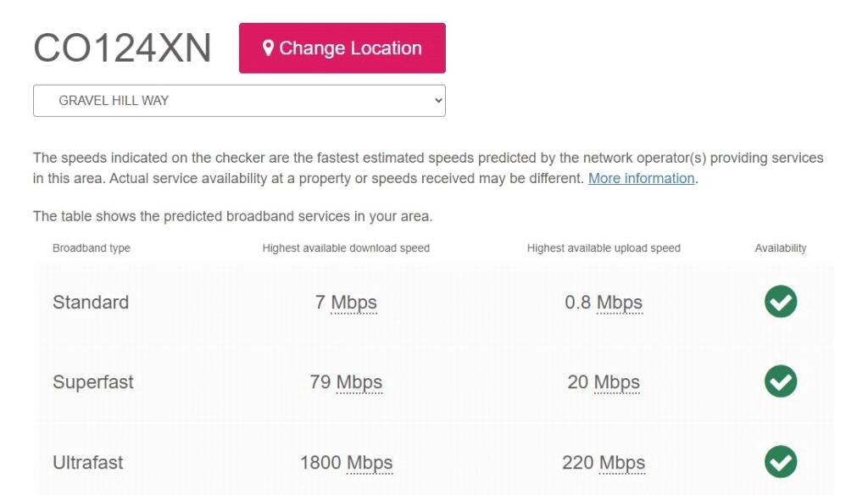Select the Ultrafast broadband type row label
868x495 pixels.
pyautogui.click(x=88, y=463)
